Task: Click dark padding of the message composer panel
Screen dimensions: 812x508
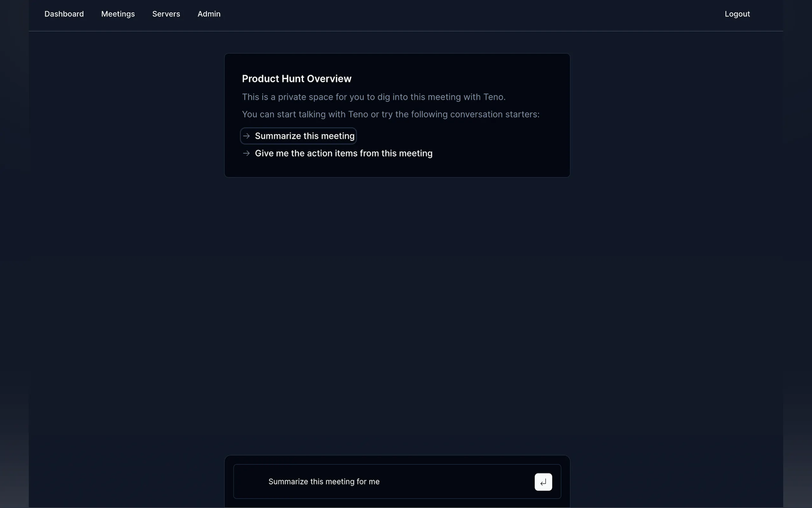Action: (397, 460)
